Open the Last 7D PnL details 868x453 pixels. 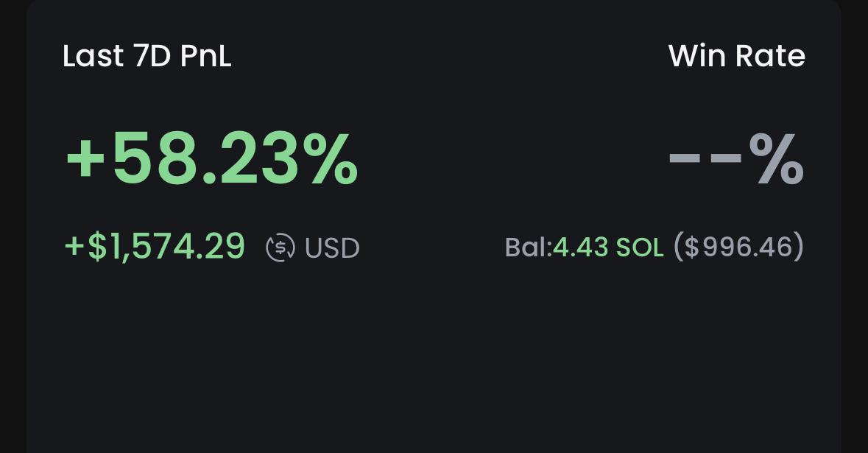click(147, 55)
